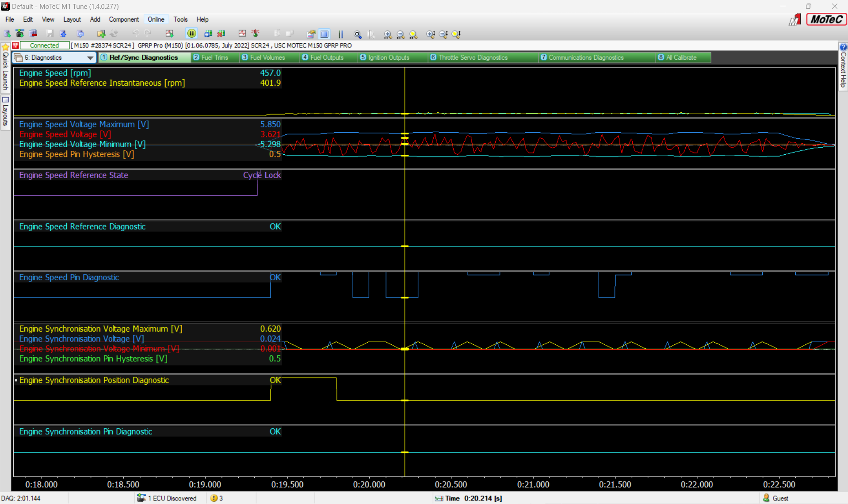848x504 pixels.
Task: Select the Zoom In toolbar icon
Action: (x=387, y=34)
